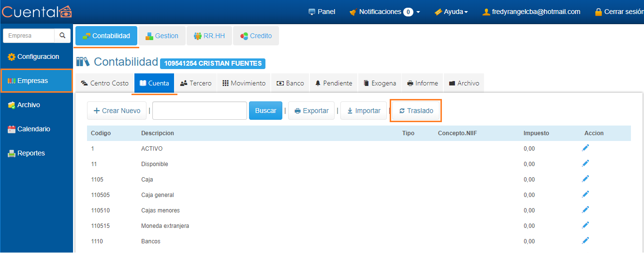Viewport: 644px width, 253px height.
Task: Open the user account email menu
Action: 531,12
